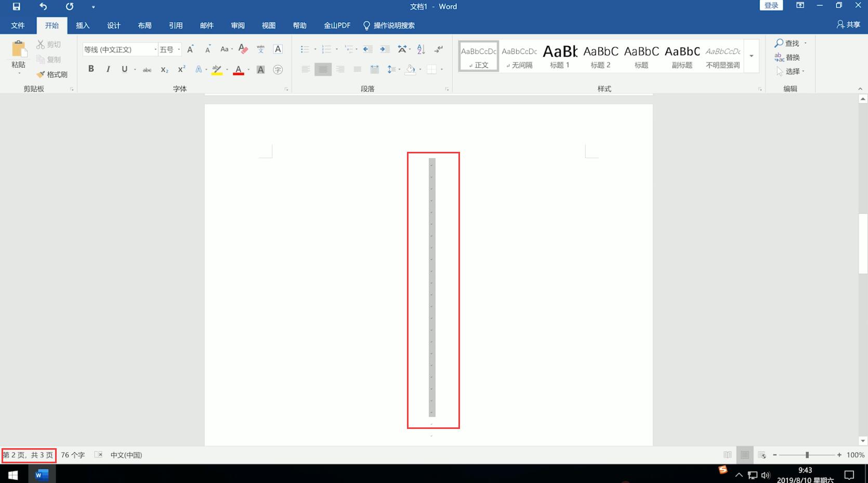This screenshot has height=483, width=868.
Task: Expand the bullets list dropdown
Action: (x=315, y=49)
